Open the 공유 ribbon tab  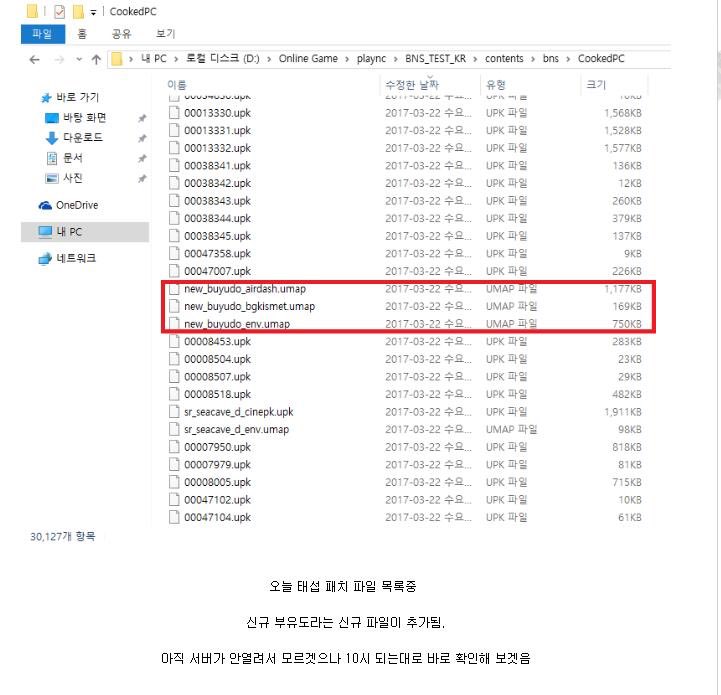[x=121, y=34]
